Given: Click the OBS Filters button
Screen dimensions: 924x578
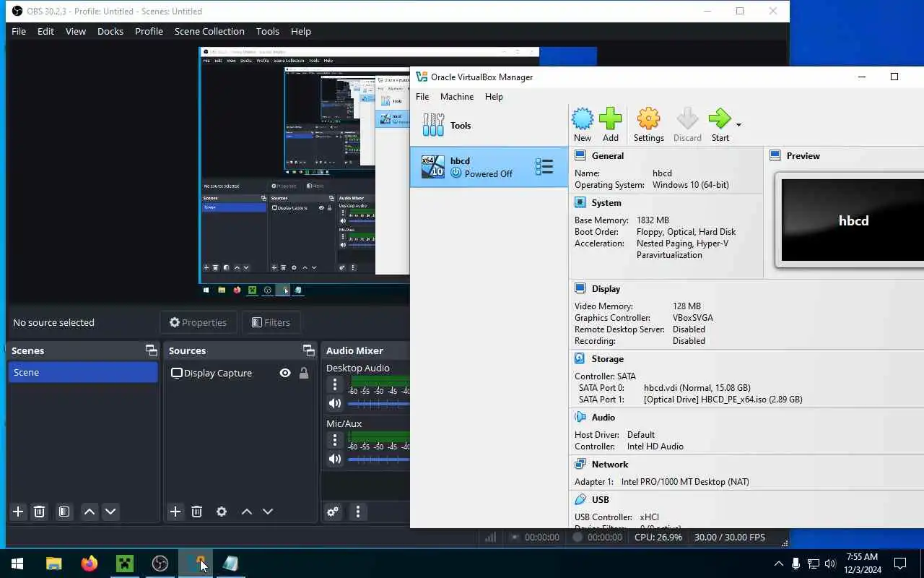Looking at the screenshot, I should [x=271, y=322].
